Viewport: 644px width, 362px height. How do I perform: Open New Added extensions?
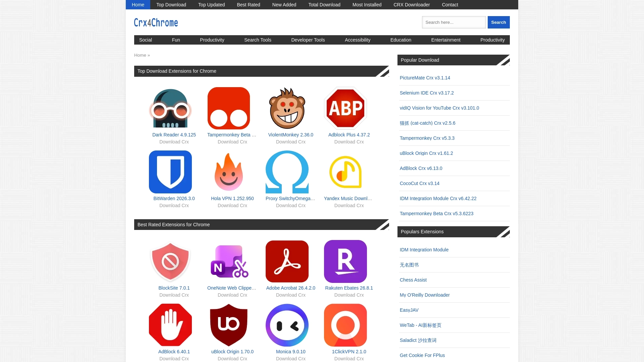pos(284,5)
